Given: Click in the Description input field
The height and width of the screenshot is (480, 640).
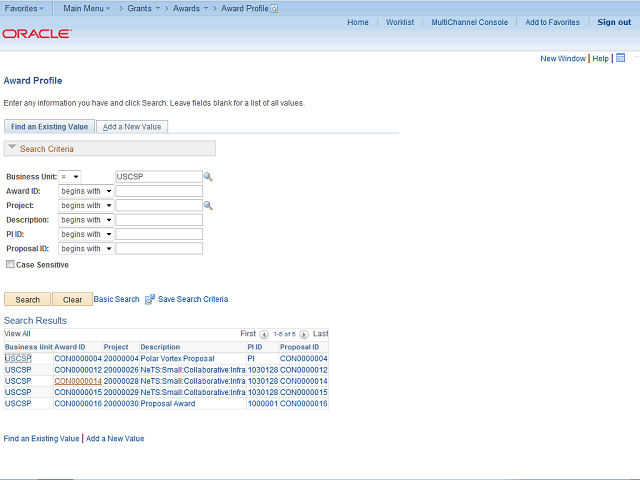Looking at the screenshot, I should coord(159,220).
